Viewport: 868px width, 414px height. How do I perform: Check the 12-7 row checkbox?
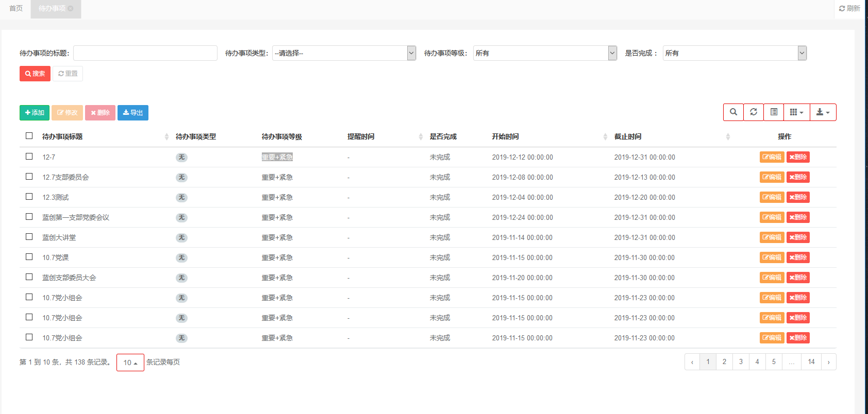[29, 157]
